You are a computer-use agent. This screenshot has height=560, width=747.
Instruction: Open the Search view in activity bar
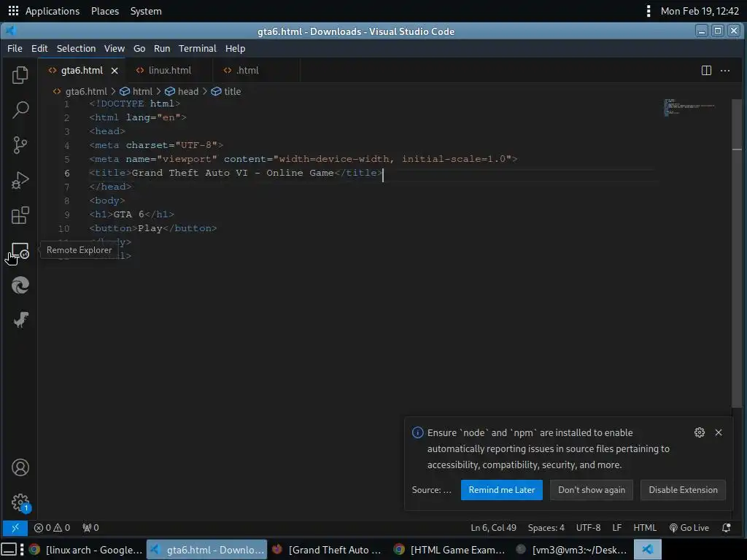[x=20, y=109]
